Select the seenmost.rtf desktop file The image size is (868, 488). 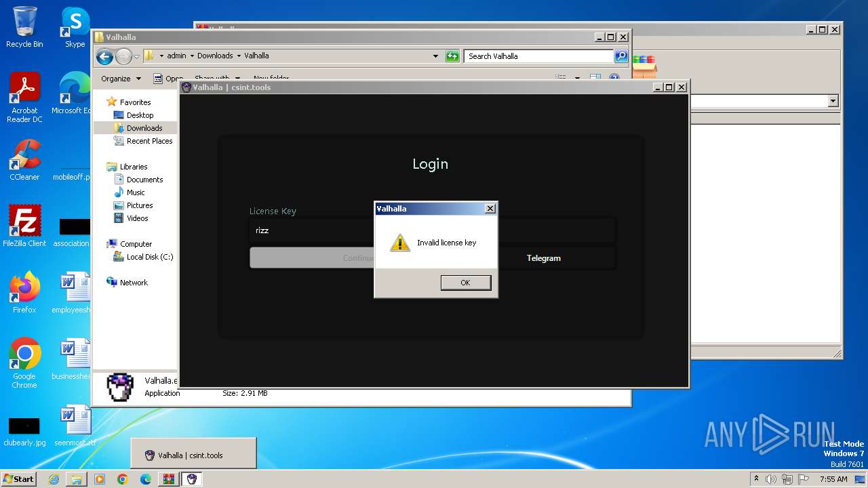[x=75, y=426]
